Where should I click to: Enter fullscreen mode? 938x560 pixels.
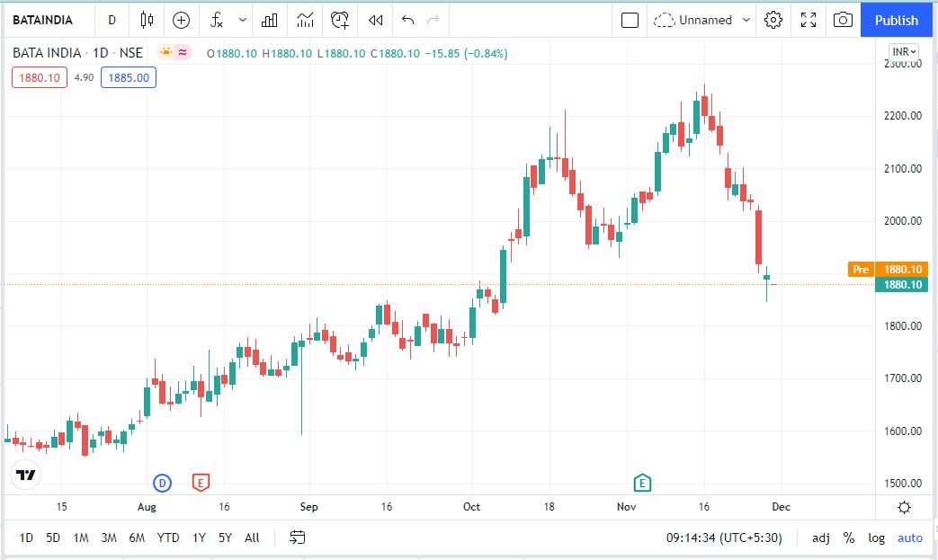pyautogui.click(x=808, y=20)
